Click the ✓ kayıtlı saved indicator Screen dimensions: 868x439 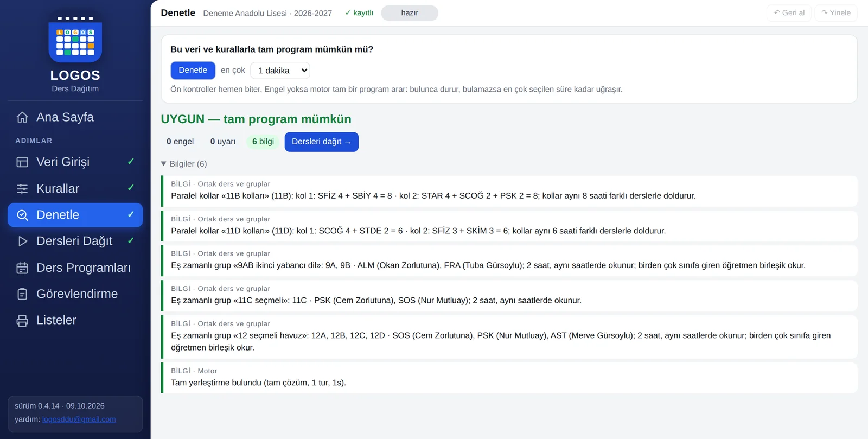tap(359, 13)
